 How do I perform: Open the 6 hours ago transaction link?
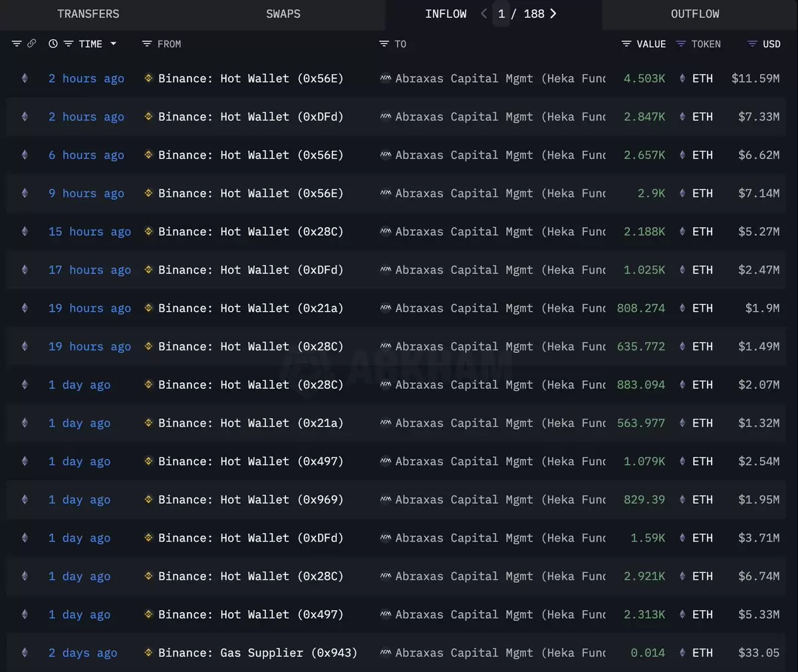tap(86, 155)
